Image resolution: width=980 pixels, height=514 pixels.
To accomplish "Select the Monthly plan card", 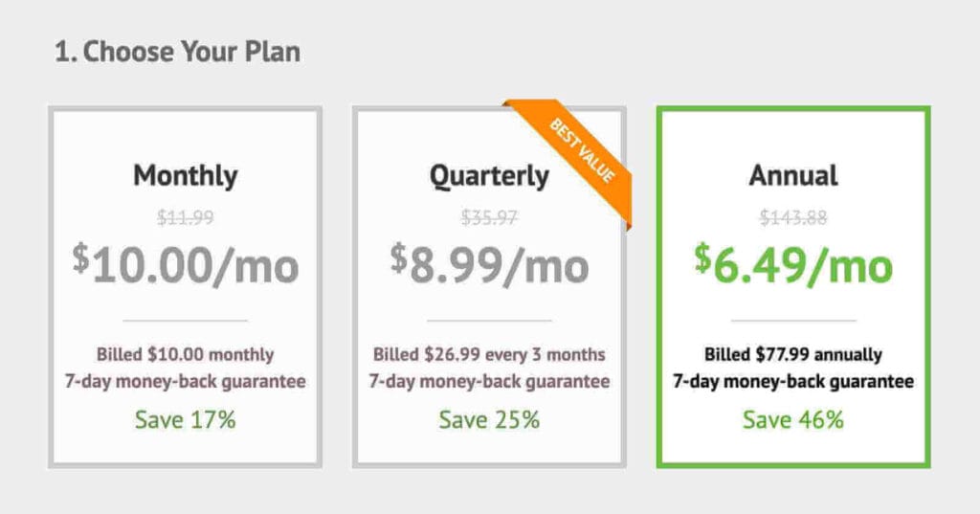I will pos(185,287).
